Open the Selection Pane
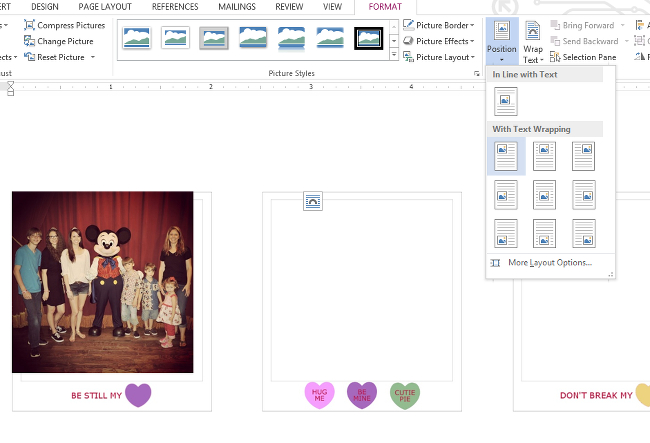The width and height of the screenshot is (650, 443). (583, 57)
